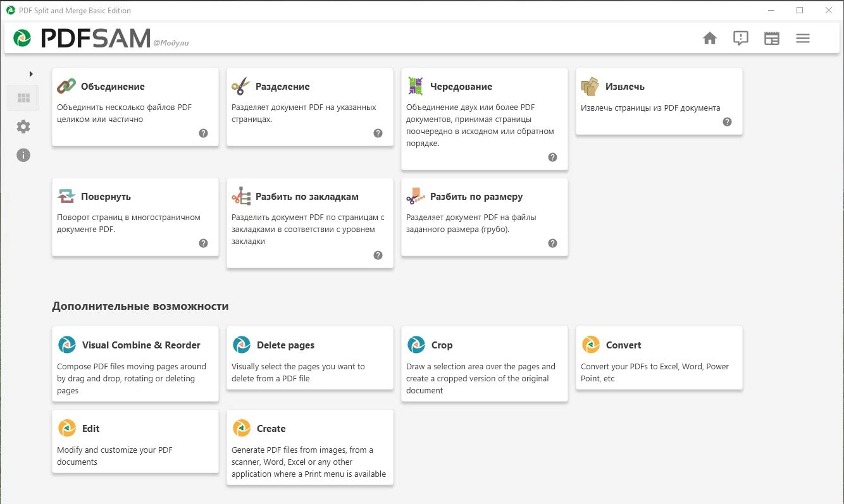This screenshot has width=844, height=504.
Task: Open the hamburger menu
Action: point(803,39)
